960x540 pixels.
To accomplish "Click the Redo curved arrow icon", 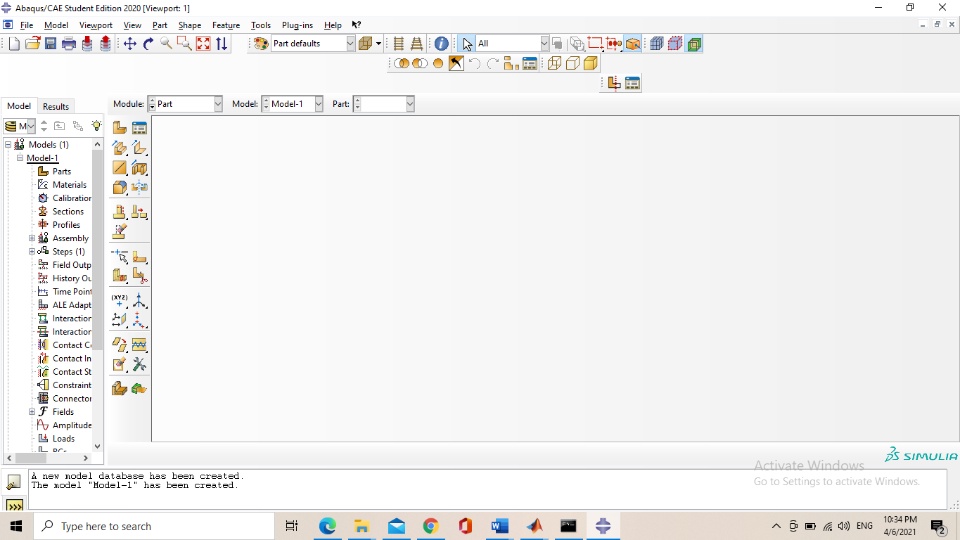I will tap(493, 64).
